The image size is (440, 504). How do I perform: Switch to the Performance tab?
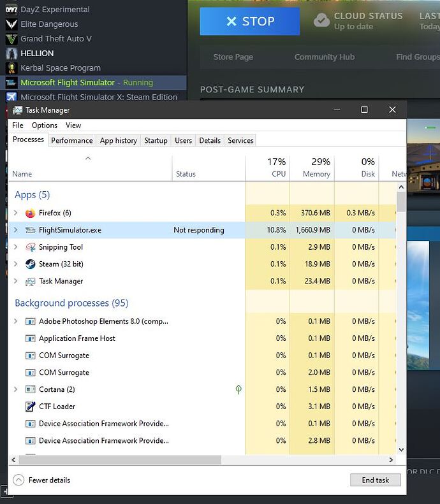click(x=72, y=141)
